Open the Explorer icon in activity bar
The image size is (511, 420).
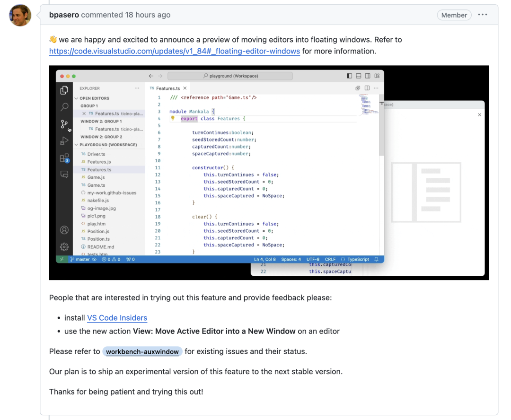64,90
